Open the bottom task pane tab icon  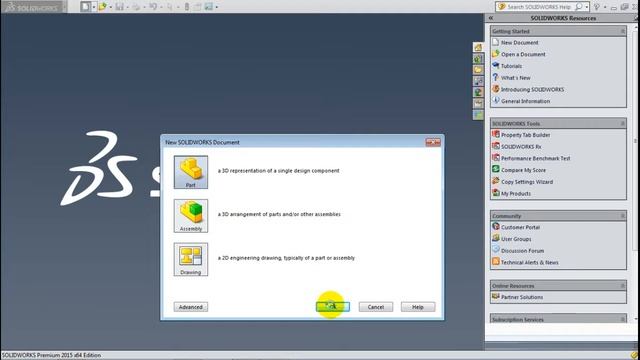click(x=478, y=115)
